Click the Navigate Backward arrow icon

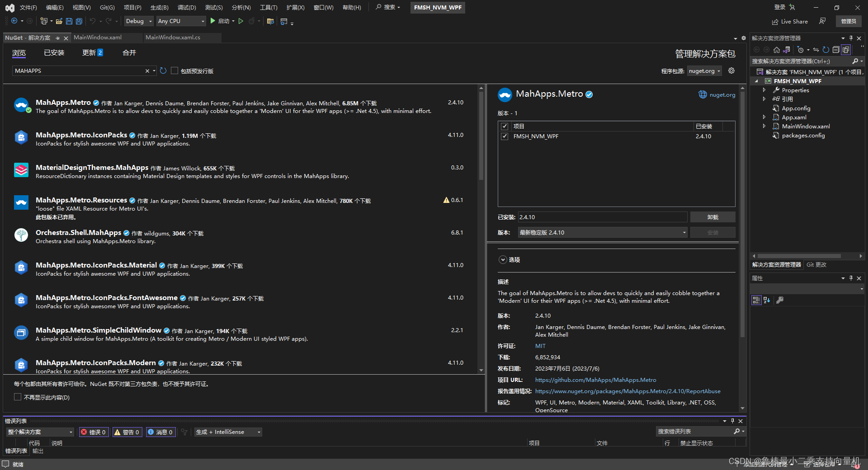pyautogui.click(x=14, y=21)
